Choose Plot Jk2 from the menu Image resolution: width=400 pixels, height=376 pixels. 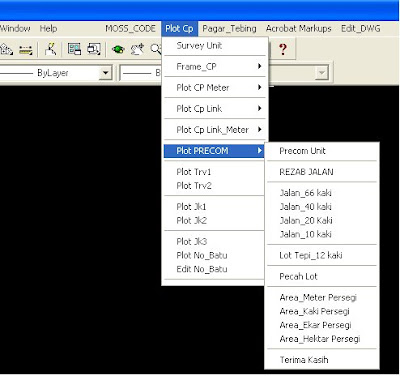pyautogui.click(x=214, y=220)
